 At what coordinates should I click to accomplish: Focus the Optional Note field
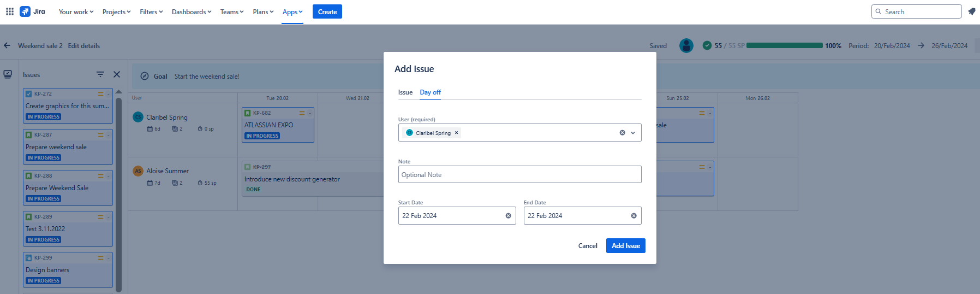(x=520, y=175)
